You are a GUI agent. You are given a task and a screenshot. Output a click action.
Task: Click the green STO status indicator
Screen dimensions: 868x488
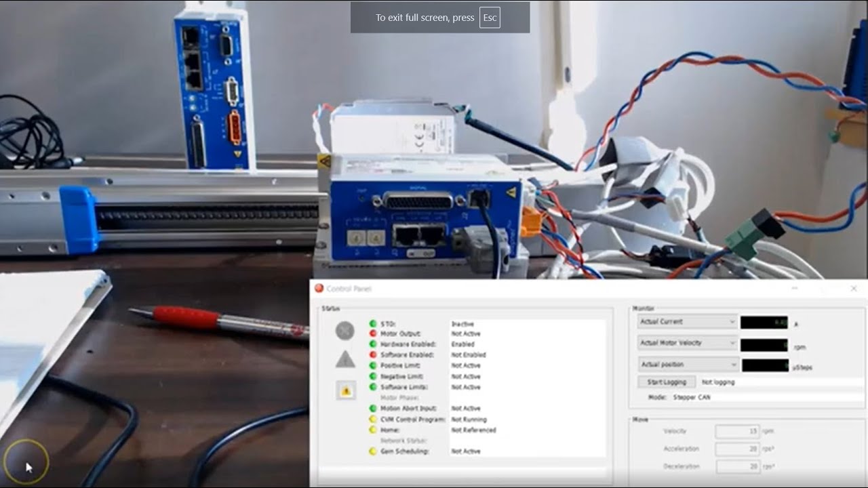coord(373,324)
